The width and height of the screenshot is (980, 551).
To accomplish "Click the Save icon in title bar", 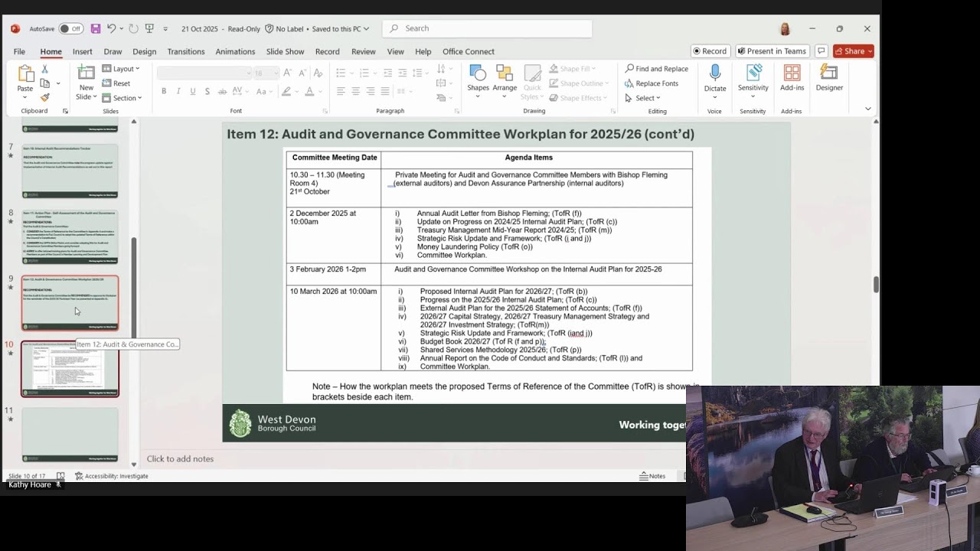I will click(x=96, y=29).
